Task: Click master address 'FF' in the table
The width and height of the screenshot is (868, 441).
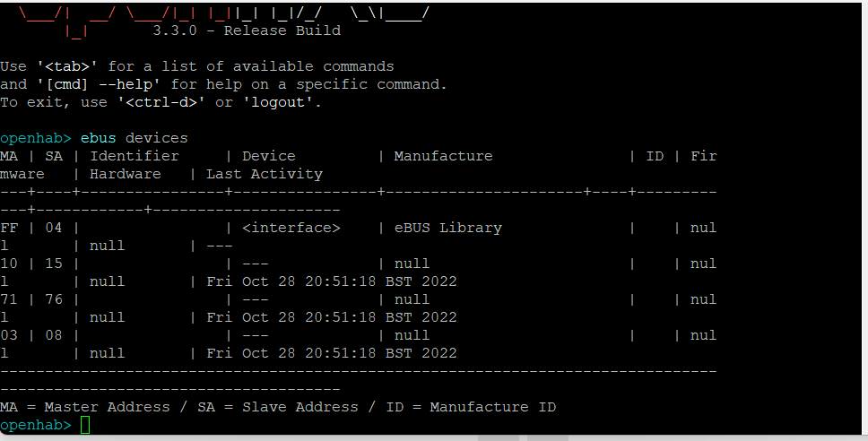Action: point(9,228)
